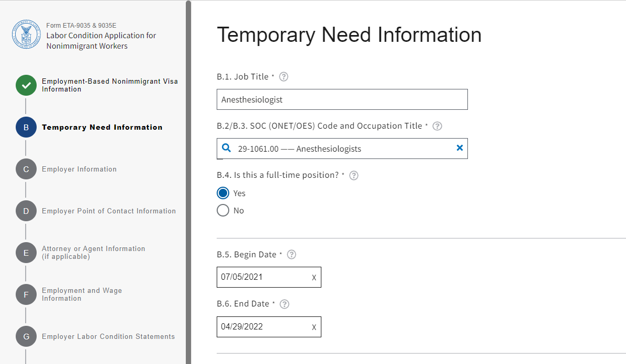The width and height of the screenshot is (626, 364).
Task: Click the Job Title input field
Action: [x=342, y=99]
